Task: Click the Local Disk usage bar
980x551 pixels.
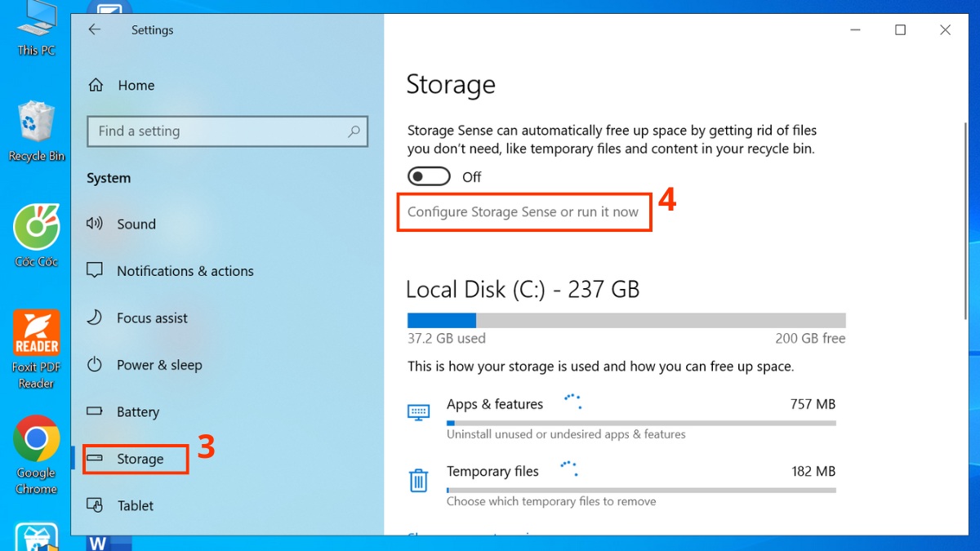Action: click(x=626, y=319)
